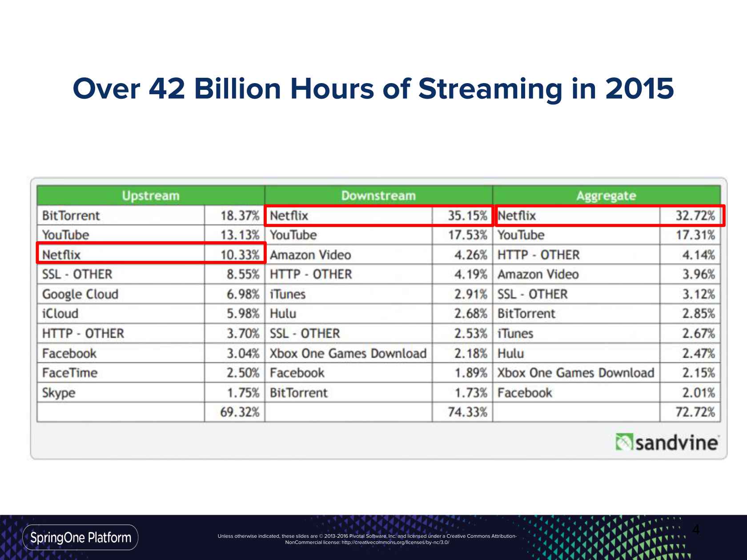Click the iCloud row label
The height and width of the screenshot is (560, 747).
[x=60, y=314]
